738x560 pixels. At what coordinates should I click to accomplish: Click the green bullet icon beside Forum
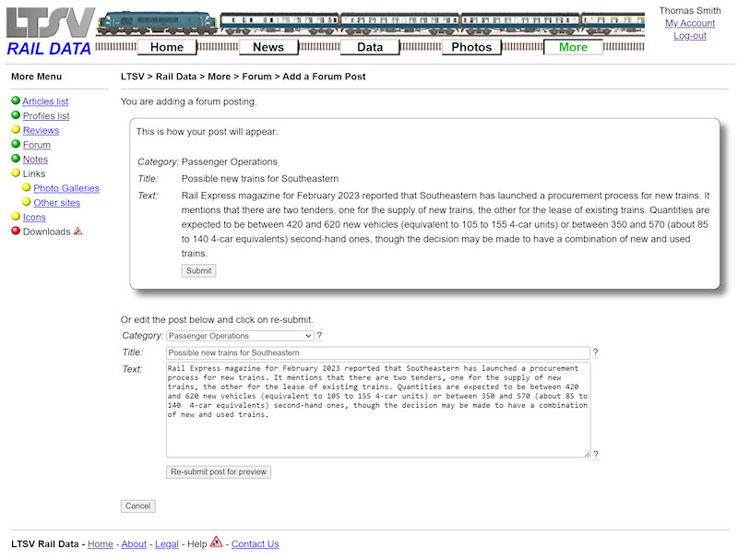pyautogui.click(x=15, y=145)
